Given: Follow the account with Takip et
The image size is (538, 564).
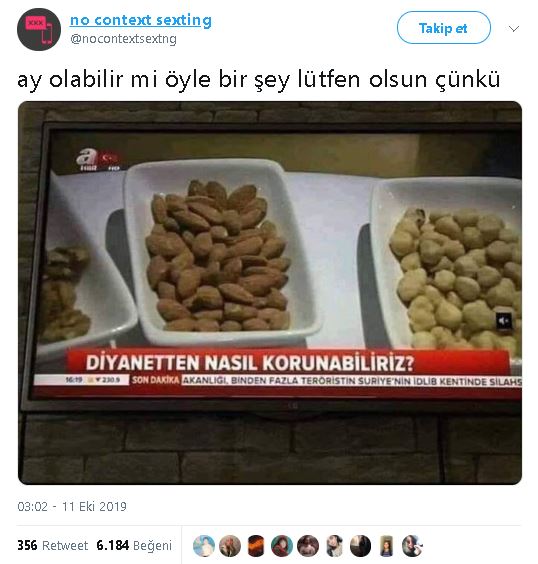Looking at the screenshot, I should (443, 28).
